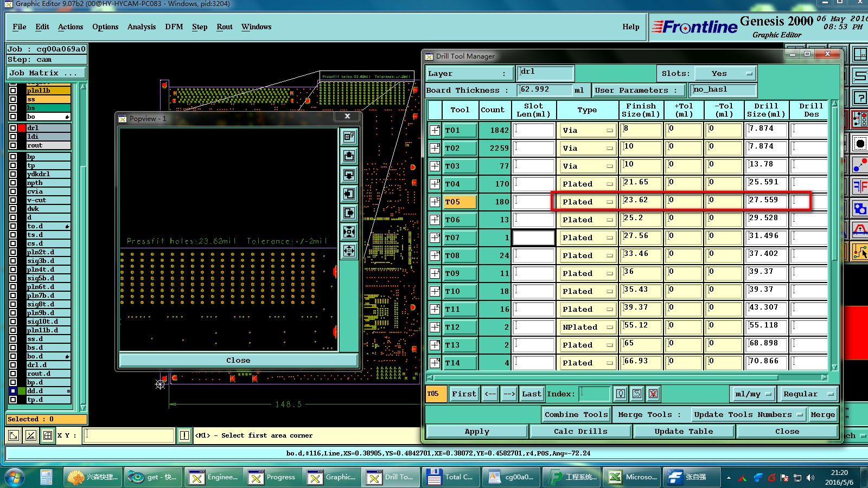Click the light bulb highlight icon beside Index

coord(621,394)
